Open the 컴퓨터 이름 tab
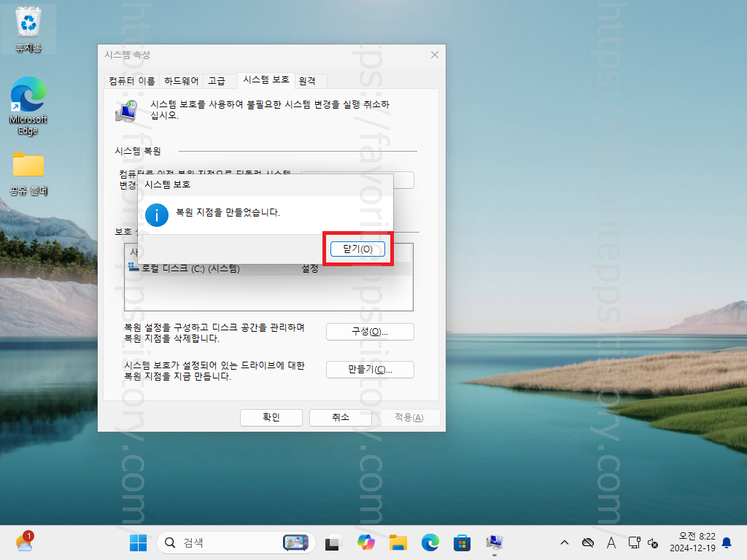The image size is (747, 560). [132, 82]
